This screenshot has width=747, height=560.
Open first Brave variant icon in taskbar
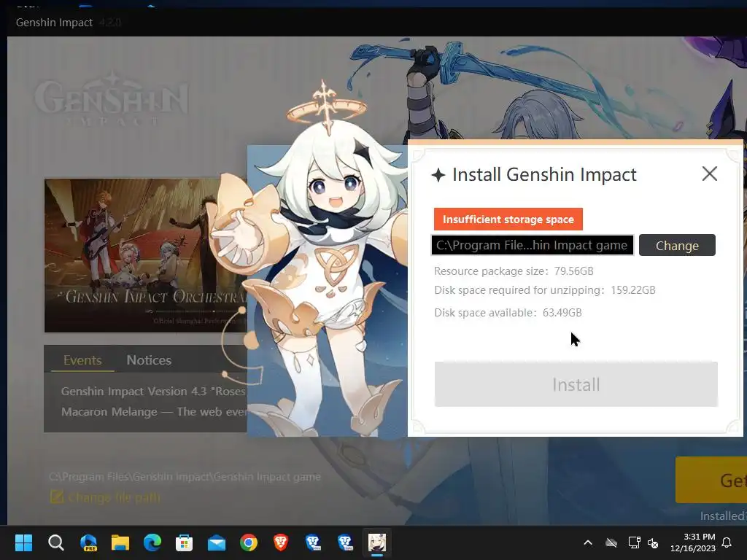click(x=312, y=542)
